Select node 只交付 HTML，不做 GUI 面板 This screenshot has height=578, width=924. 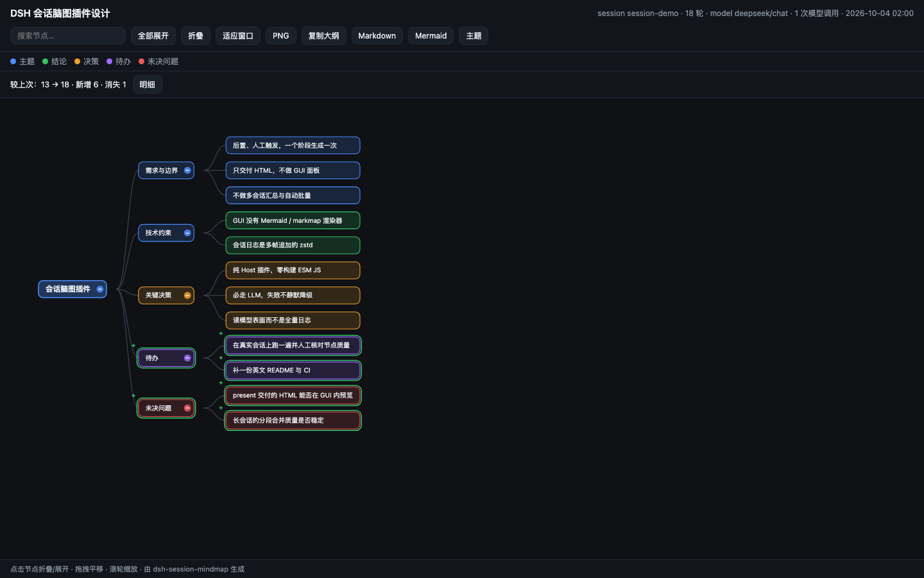tap(293, 170)
